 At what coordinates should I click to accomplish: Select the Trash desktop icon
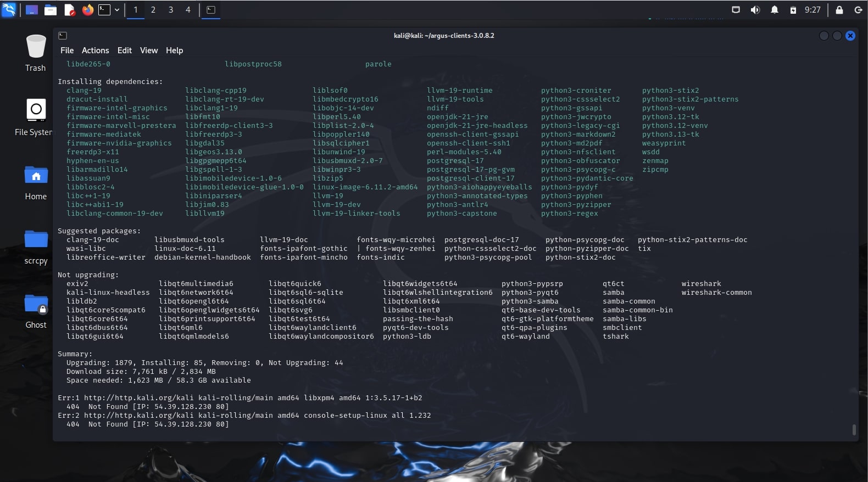pos(36,53)
